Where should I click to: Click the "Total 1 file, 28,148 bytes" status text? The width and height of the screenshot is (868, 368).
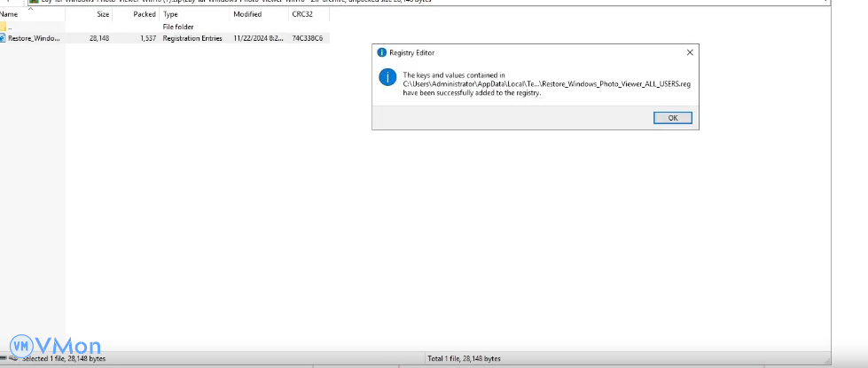pos(465,358)
